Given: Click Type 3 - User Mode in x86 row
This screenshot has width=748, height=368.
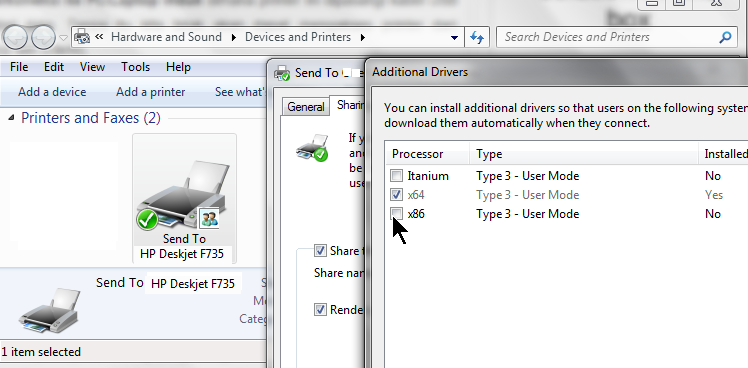Looking at the screenshot, I should [527, 213].
